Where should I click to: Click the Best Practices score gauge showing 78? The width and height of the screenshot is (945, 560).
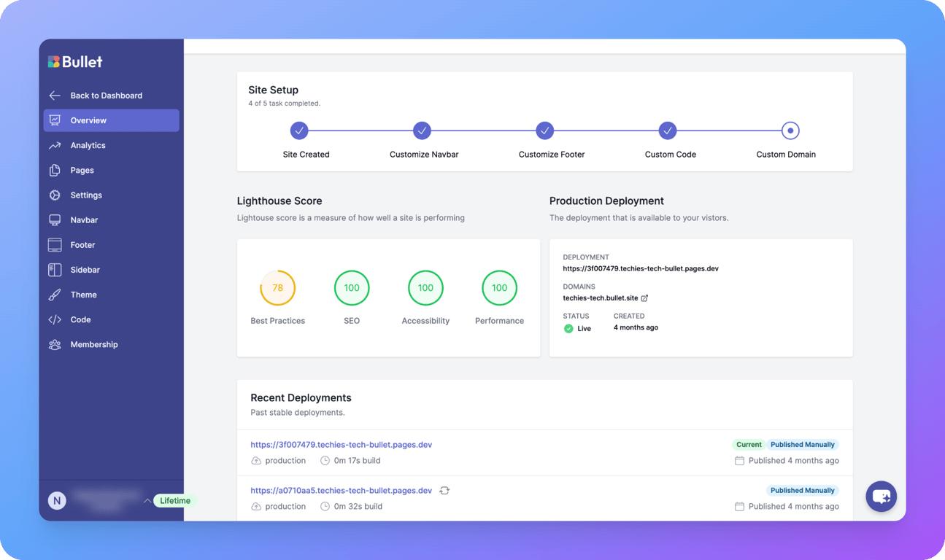pos(278,288)
